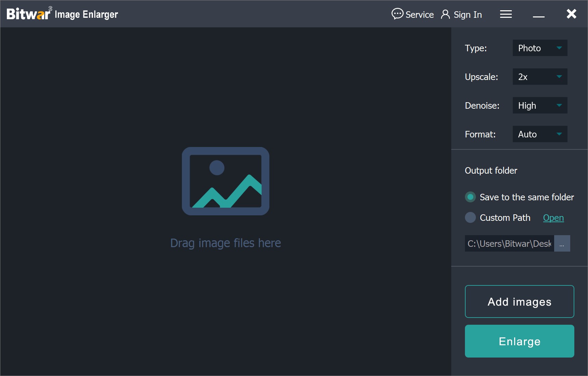Click the Drag image files here text
588x376 pixels.
pos(226,243)
